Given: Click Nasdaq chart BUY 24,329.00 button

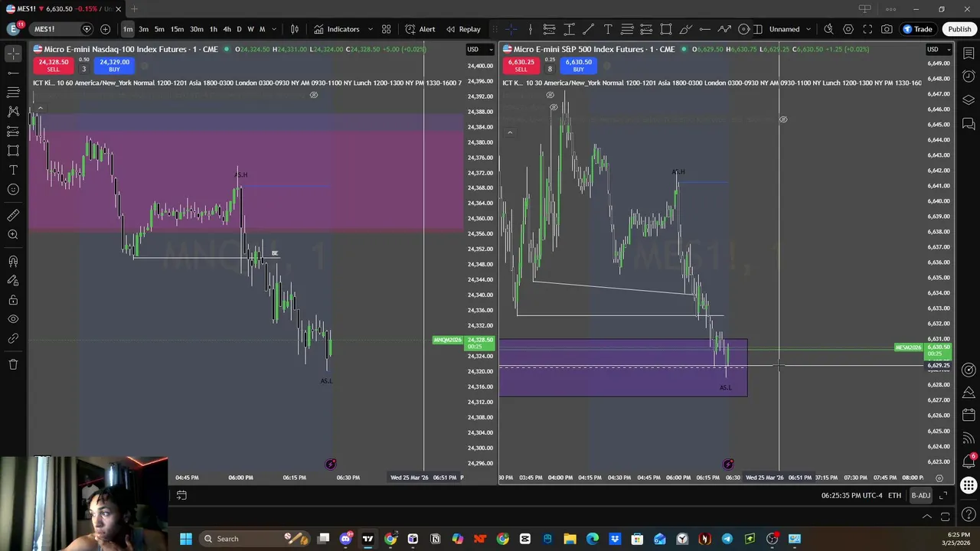Looking at the screenshot, I should click(x=114, y=65).
